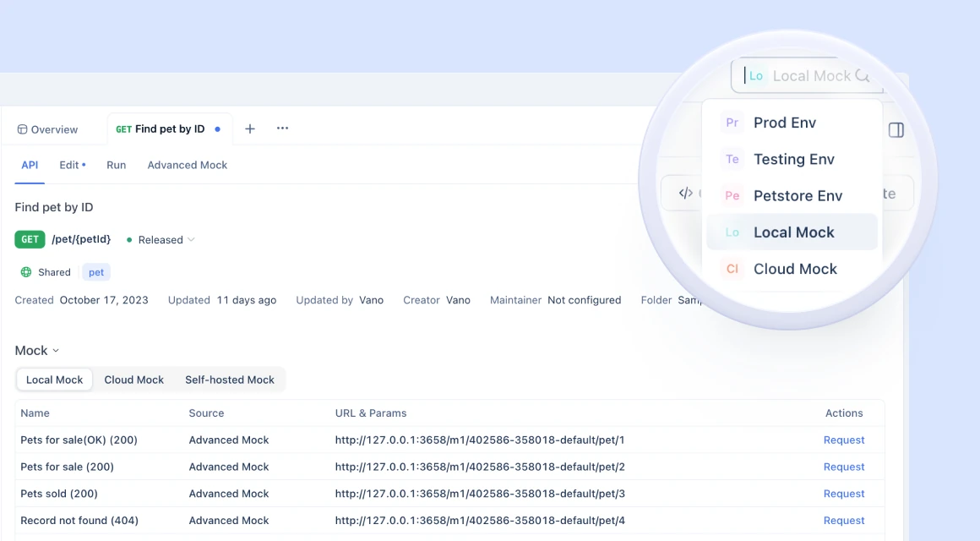Switch to the Run tab
This screenshot has width=980, height=541.
[116, 165]
